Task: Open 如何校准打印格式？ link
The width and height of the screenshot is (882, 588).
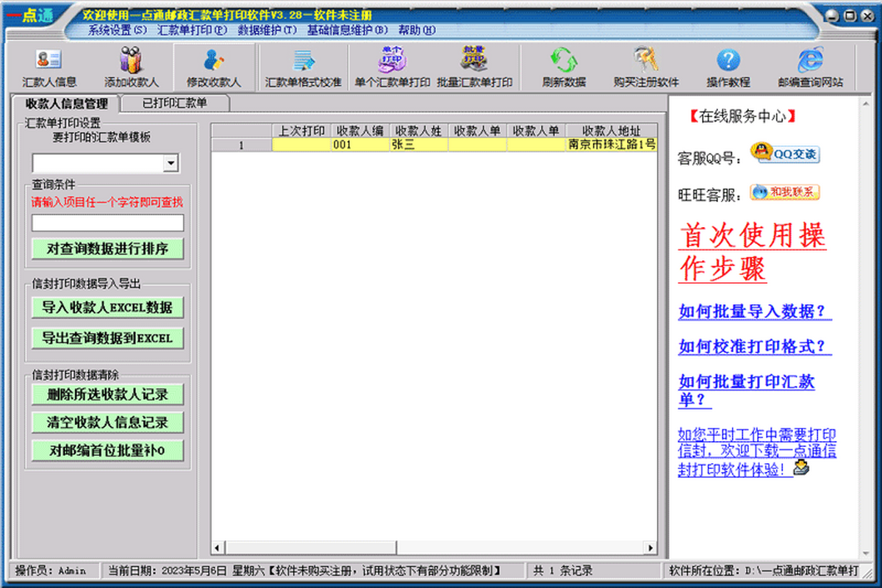Action: [x=755, y=347]
